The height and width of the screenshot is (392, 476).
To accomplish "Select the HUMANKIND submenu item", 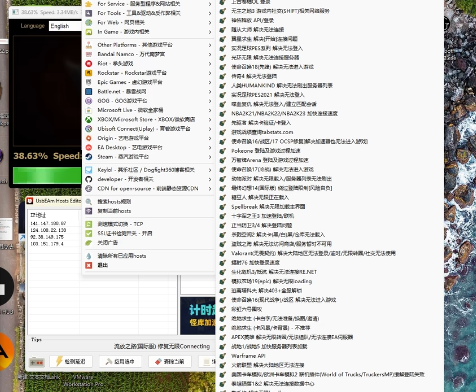I will tap(329, 85).
